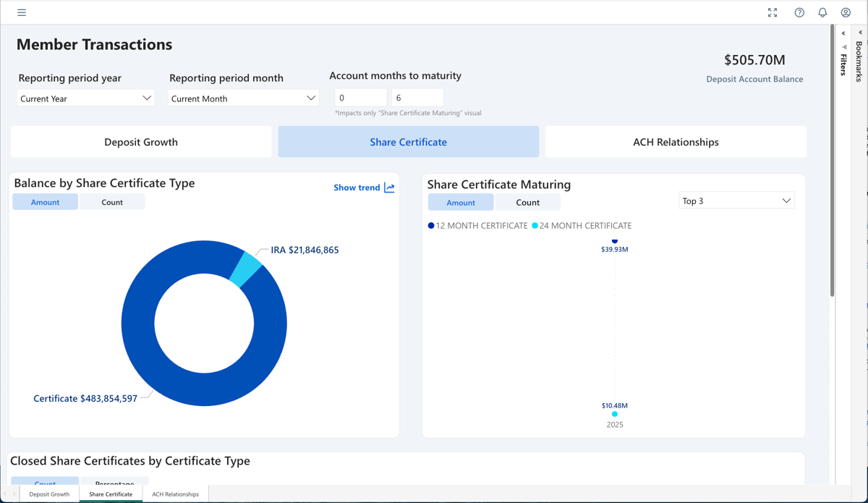Viewport: 868px width, 503px height.
Task: Open the notifications bell
Action: (822, 12)
